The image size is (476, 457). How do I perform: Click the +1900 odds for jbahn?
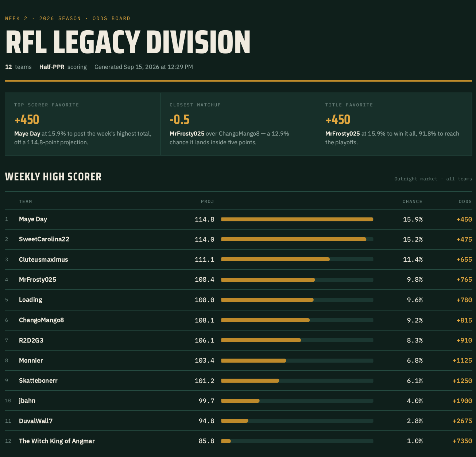click(x=462, y=401)
